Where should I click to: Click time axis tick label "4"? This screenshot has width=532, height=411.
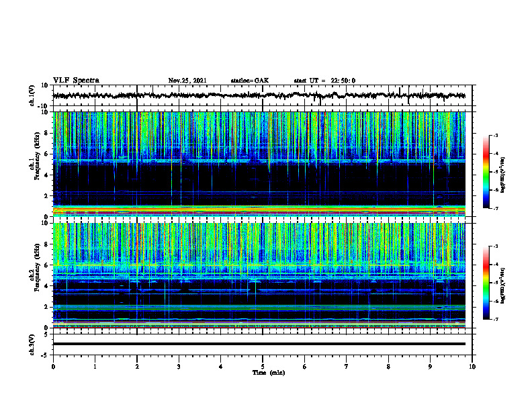point(221,367)
